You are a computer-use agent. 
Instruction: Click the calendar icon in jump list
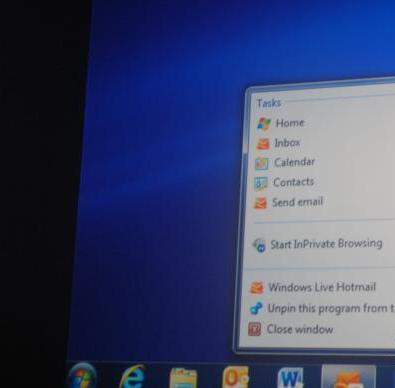[x=262, y=163]
